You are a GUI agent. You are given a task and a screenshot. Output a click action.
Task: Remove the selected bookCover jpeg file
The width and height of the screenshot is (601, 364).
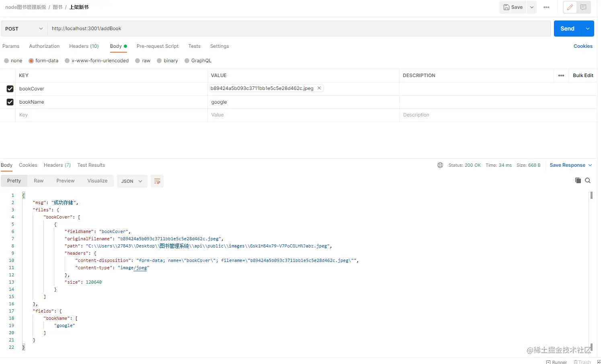319,88
